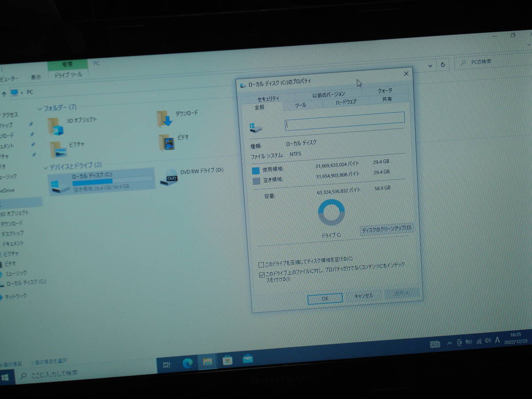This screenshot has height=399, width=532.
Task: Switch to the 以前のバージョン tab
Action: coord(329,94)
